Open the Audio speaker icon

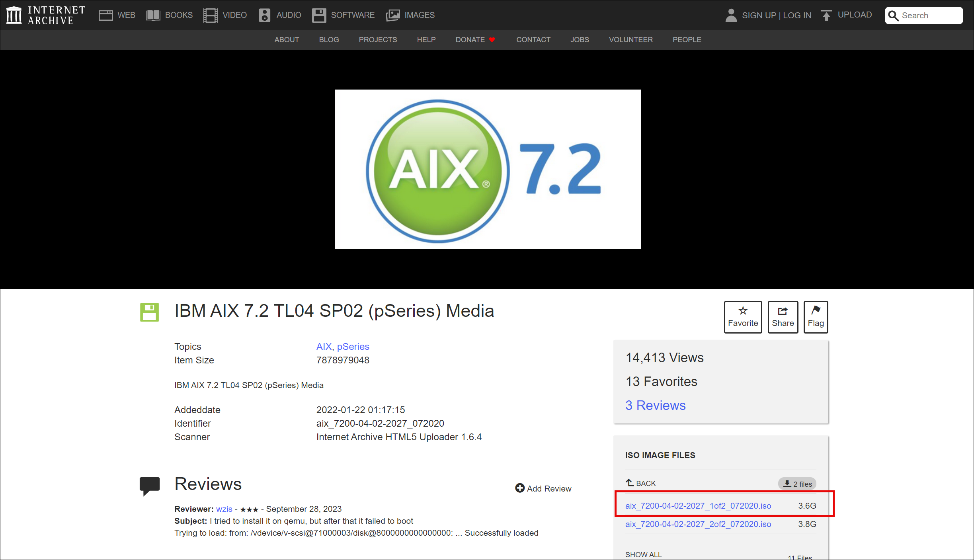(x=264, y=15)
